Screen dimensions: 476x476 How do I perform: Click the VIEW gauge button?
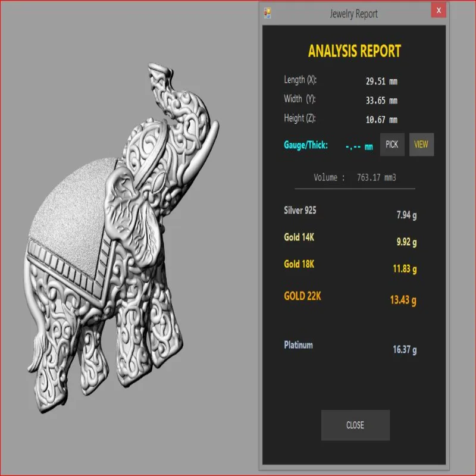[x=421, y=145]
